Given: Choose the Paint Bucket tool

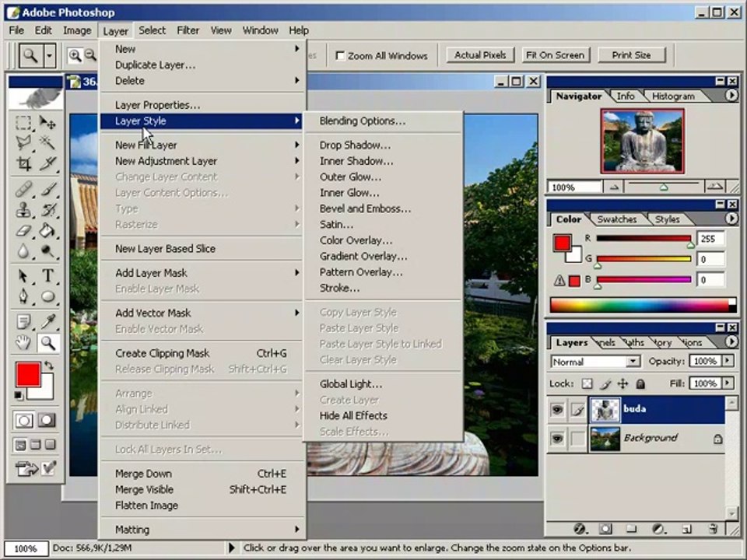Looking at the screenshot, I should click(x=48, y=231).
